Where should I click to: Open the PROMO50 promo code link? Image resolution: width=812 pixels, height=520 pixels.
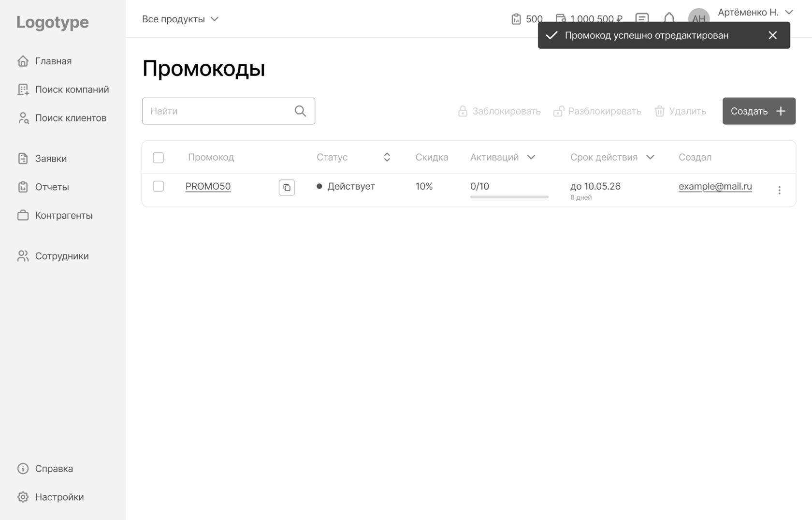point(208,186)
